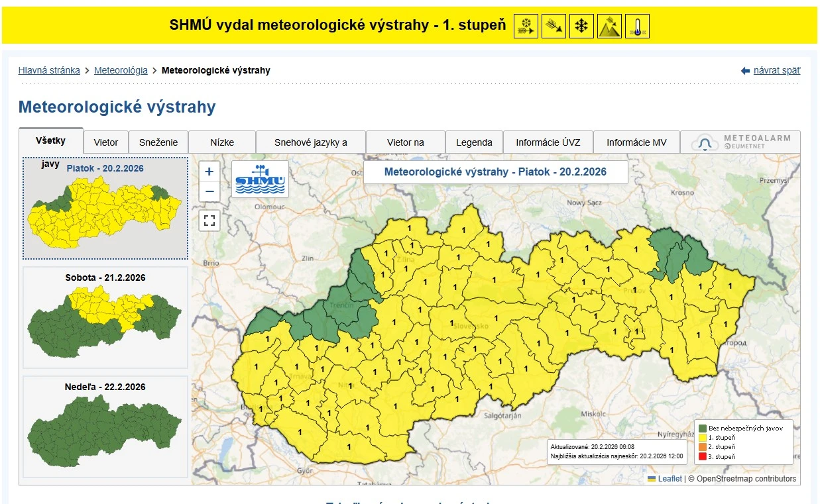This screenshot has height=504, width=820.
Task: Click the low temperature thermometer icon
Action: coord(637,26)
